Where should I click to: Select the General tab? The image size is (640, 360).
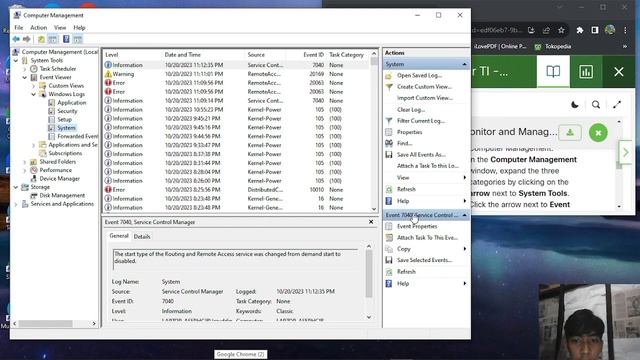click(x=119, y=236)
